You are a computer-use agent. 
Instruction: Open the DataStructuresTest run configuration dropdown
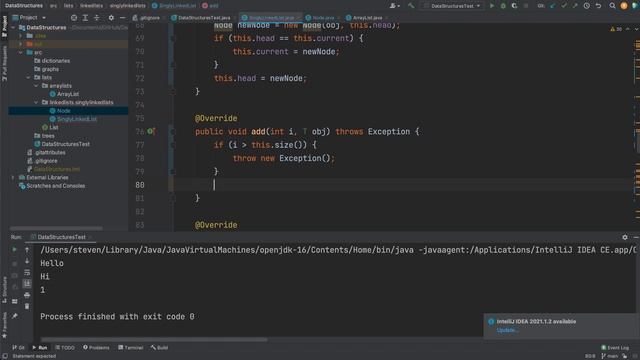(452, 6)
